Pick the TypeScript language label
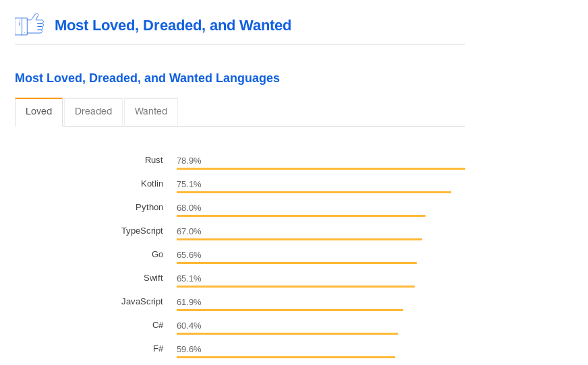Image resolution: width=588 pixels, height=365 pixels. tap(142, 231)
